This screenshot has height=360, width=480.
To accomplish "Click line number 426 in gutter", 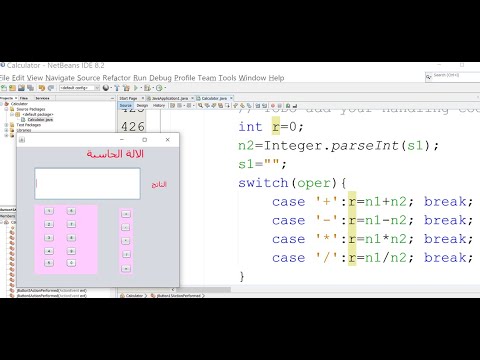I will click(x=133, y=127).
